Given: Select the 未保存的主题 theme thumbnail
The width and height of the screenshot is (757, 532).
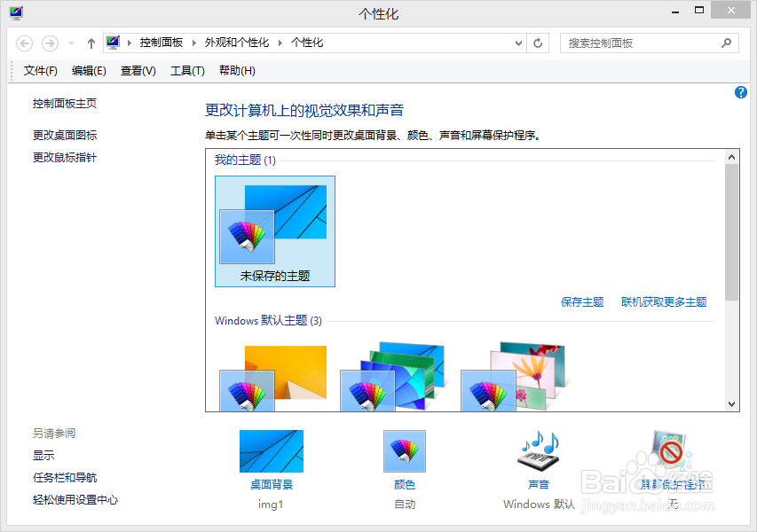Looking at the screenshot, I should coord(274,231).
